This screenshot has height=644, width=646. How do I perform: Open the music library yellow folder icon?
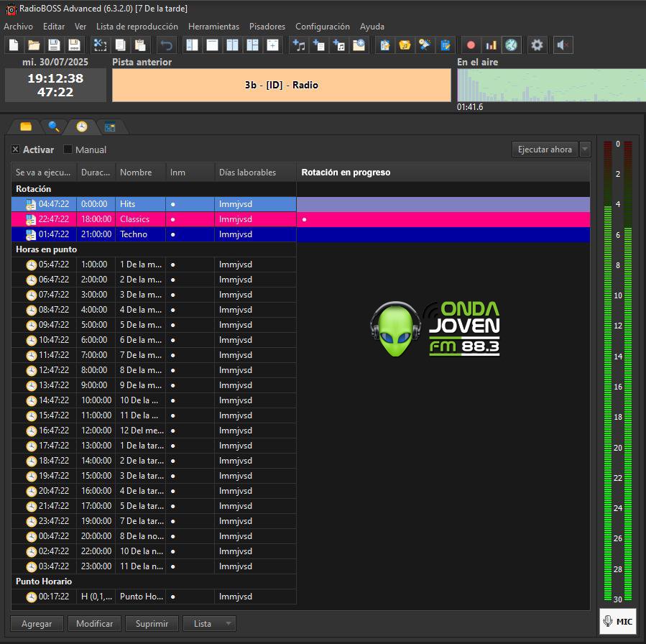pos(405,45)
